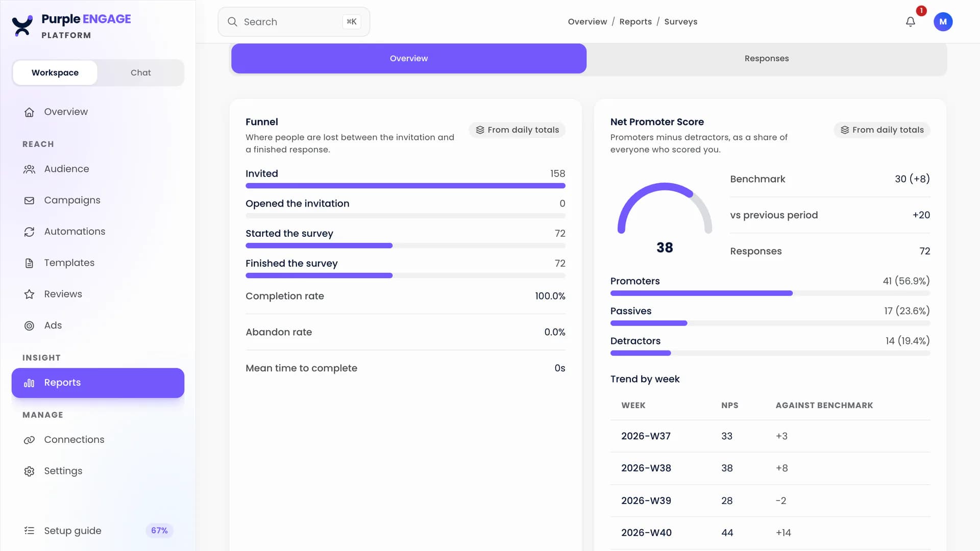Image resolution: width=980 pixels, height=551 pixels.
Task: Click the Templates document icon
Action: pyautogui.click(x=29, y=263)
